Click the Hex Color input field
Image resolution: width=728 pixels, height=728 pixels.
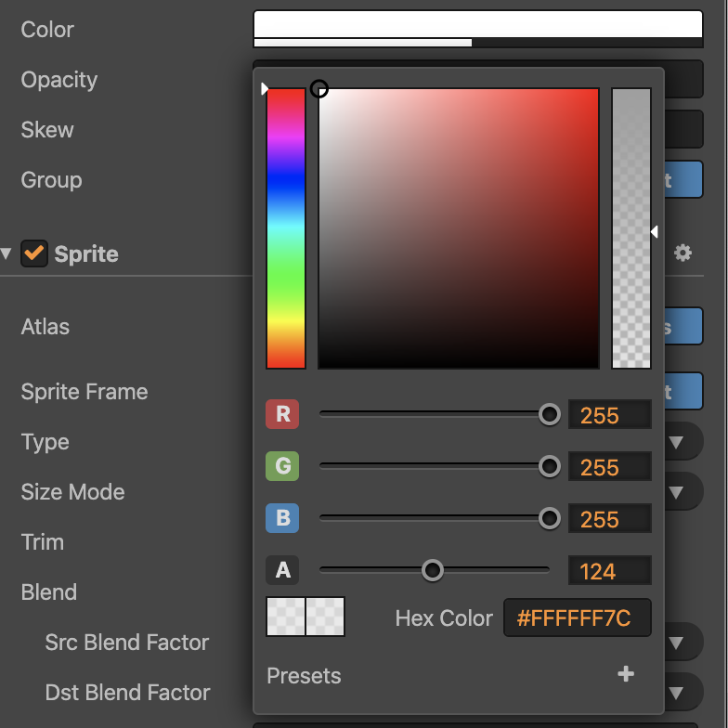pos(577,618)
